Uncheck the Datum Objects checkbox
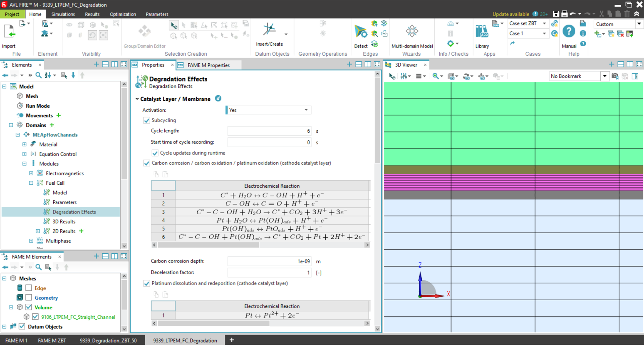 [x=22, y=326]
